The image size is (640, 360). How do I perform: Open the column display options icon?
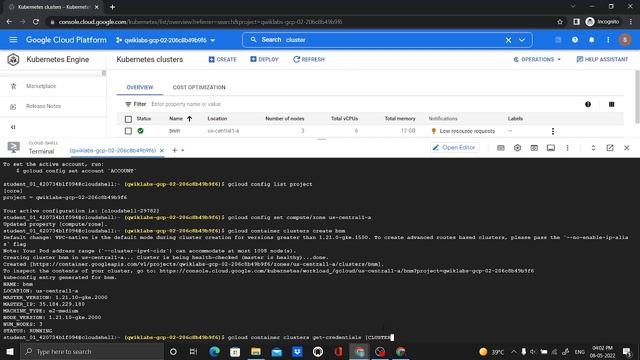click(611, 104)
